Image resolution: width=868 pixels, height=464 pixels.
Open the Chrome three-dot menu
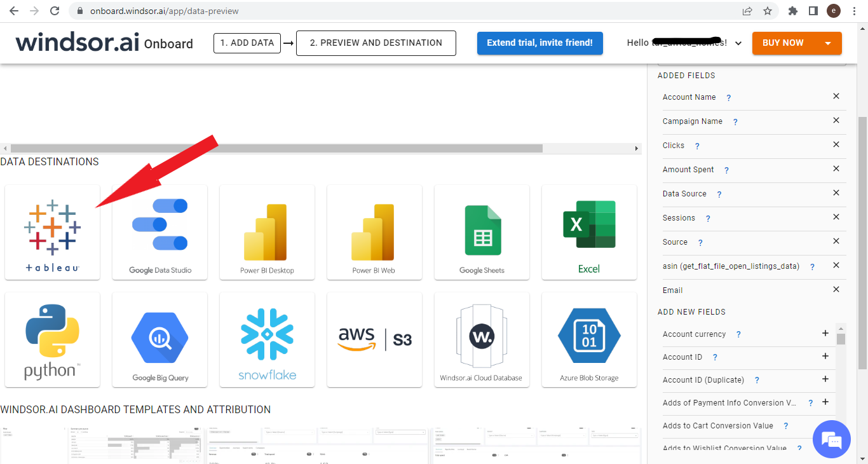coord(853,11)
